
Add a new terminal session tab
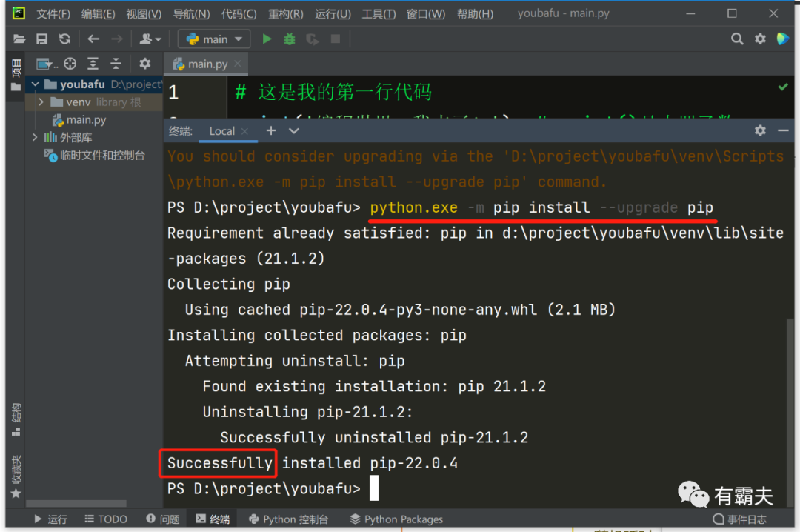pos(271,130)
